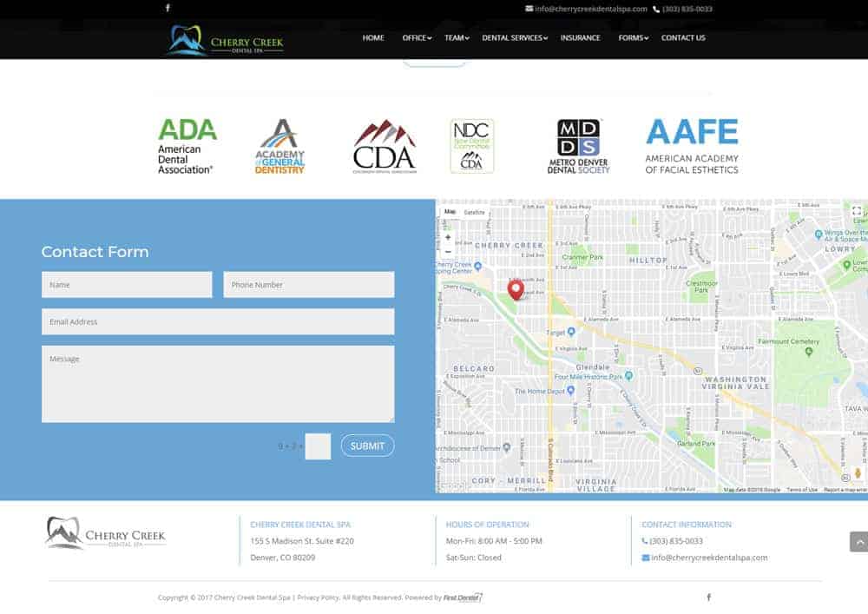
Task: Open the INSURANCE menu item
Action: click(x=580, y=37)
